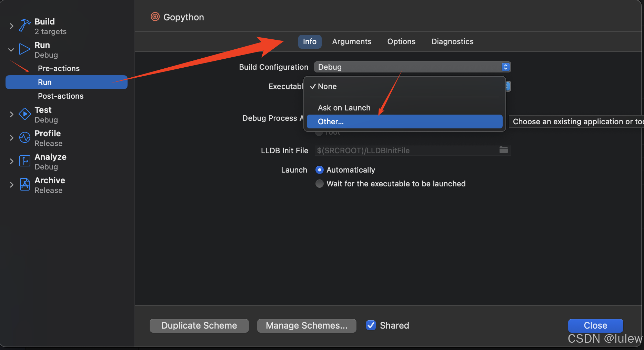This screenshot has height=350, width=644.
Task: Select the Run play icon
Action: pos(24,49)
